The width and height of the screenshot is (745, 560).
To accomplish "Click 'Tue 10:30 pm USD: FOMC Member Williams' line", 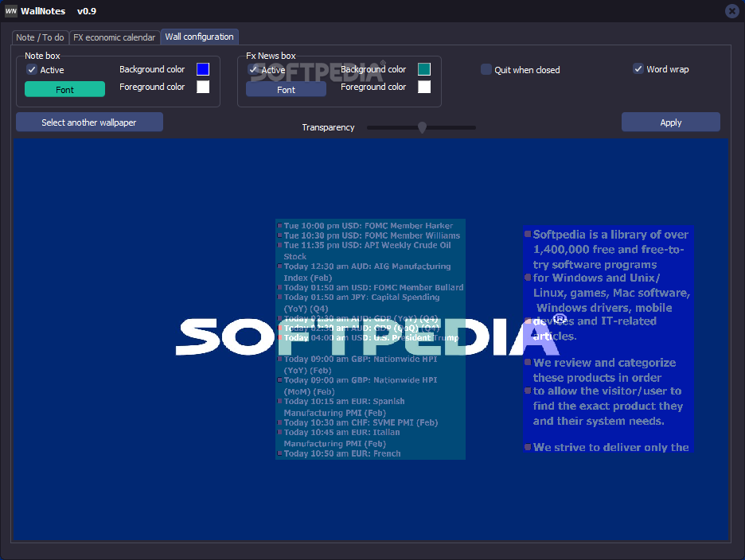I will pyautogui.click(x=372, y=235).
